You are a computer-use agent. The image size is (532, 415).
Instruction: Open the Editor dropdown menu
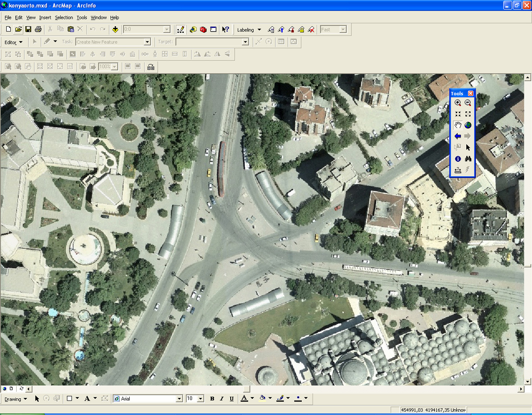[13, 42]
